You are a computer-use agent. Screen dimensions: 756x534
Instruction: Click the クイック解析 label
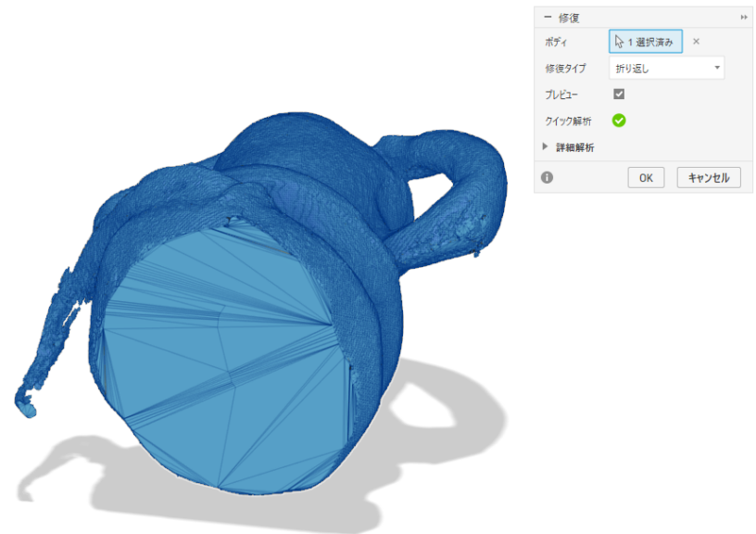[x=568, y=121]
